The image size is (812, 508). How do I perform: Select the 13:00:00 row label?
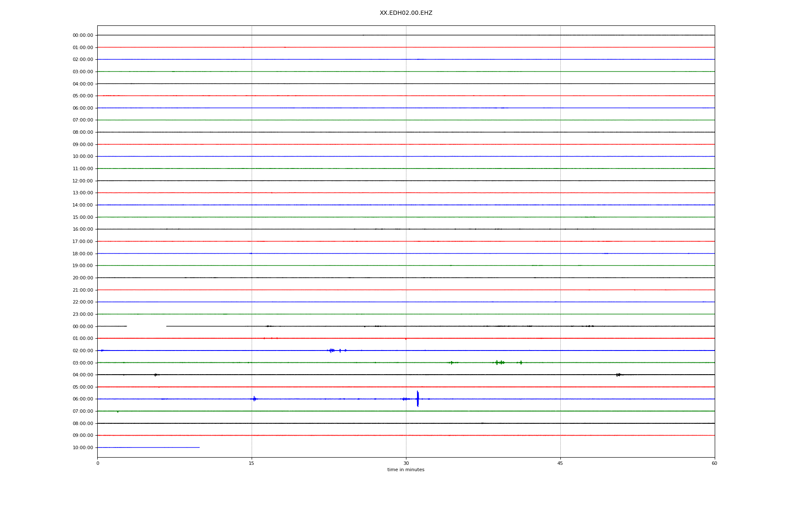click(x=83, y=193)
